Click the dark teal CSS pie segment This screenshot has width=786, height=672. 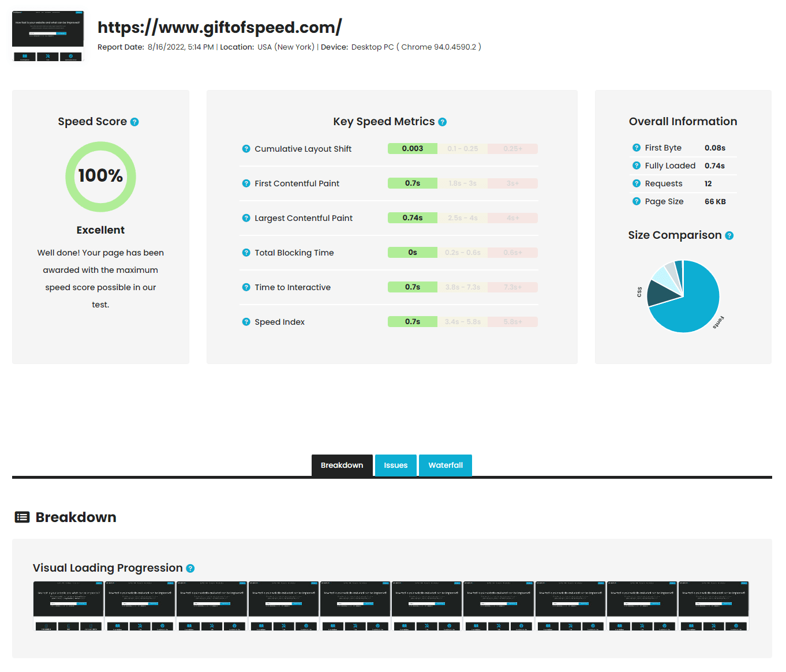pos(661,293)
